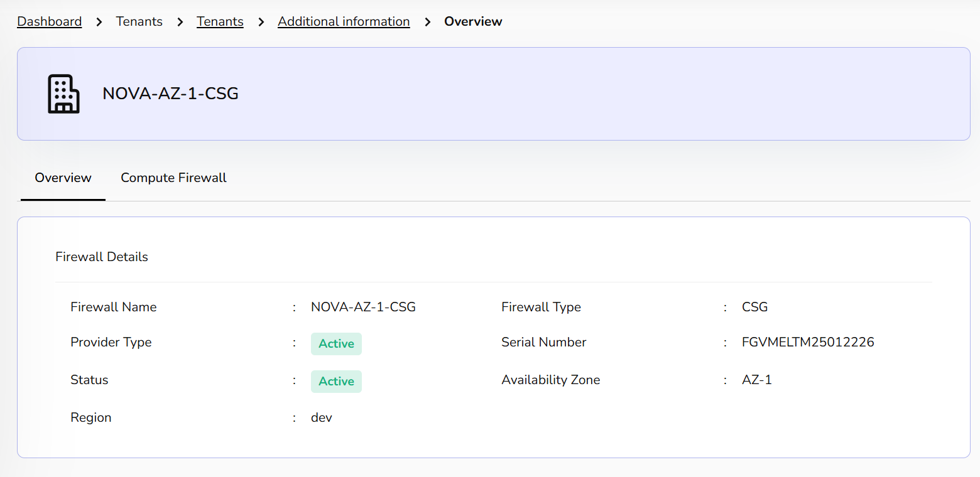Select the Overview tab
Screen dimensions: 980x477
63,178
